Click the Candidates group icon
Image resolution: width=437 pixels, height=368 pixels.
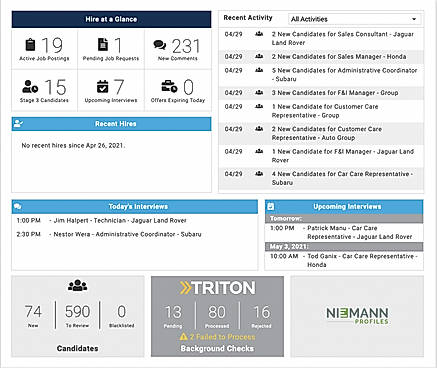78,285
